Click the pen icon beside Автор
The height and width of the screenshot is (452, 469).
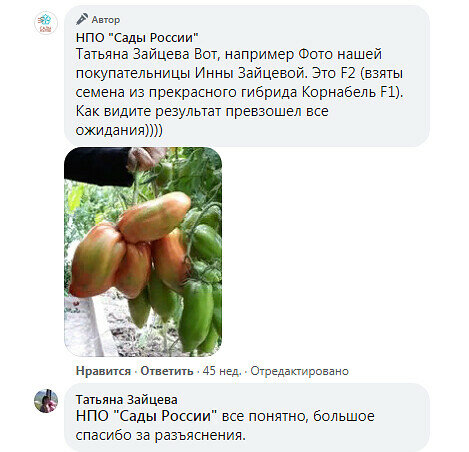82,19
